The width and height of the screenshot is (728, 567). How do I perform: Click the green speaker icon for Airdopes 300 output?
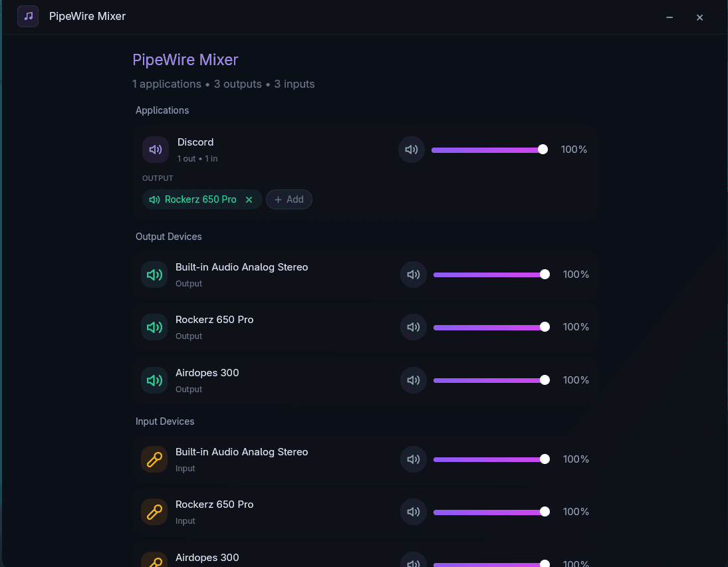pyautogui.click(x=154, y=380)
